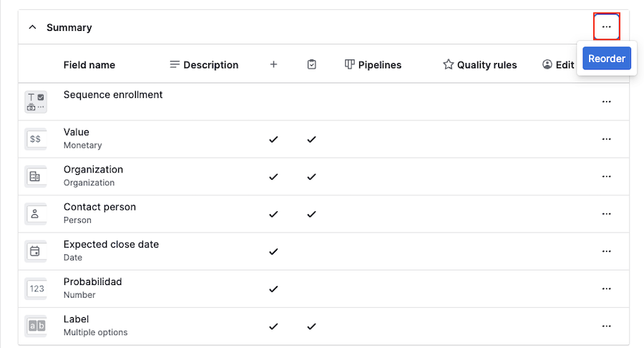Viewport: 644px width, 348px height.
Task: Open more options for Probabilidad row
Action: [606, 289]
